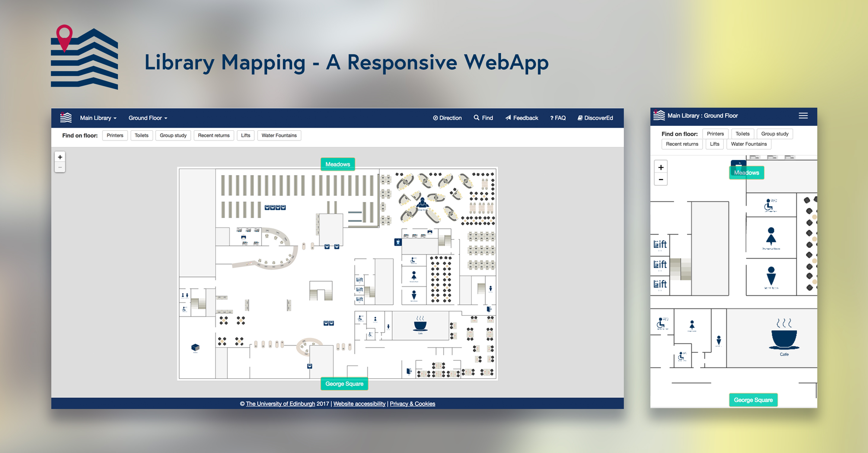
Task: Open the Feedback menu item
Action: 522,118
